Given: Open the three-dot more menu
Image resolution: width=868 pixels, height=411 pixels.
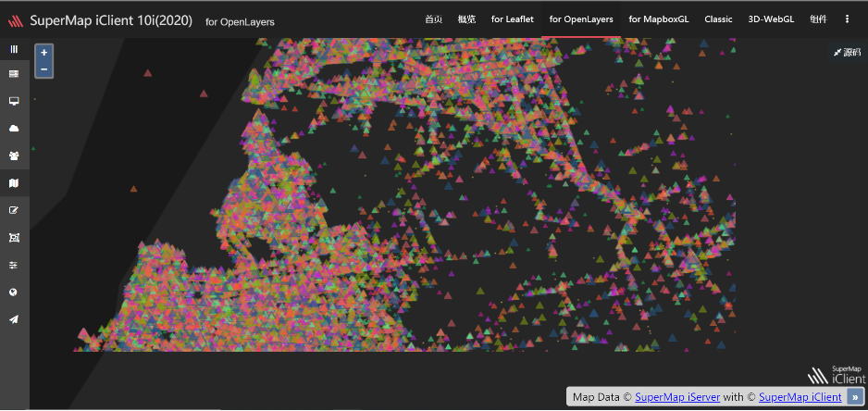Looking at the screenshot, I should click(847, 19).
